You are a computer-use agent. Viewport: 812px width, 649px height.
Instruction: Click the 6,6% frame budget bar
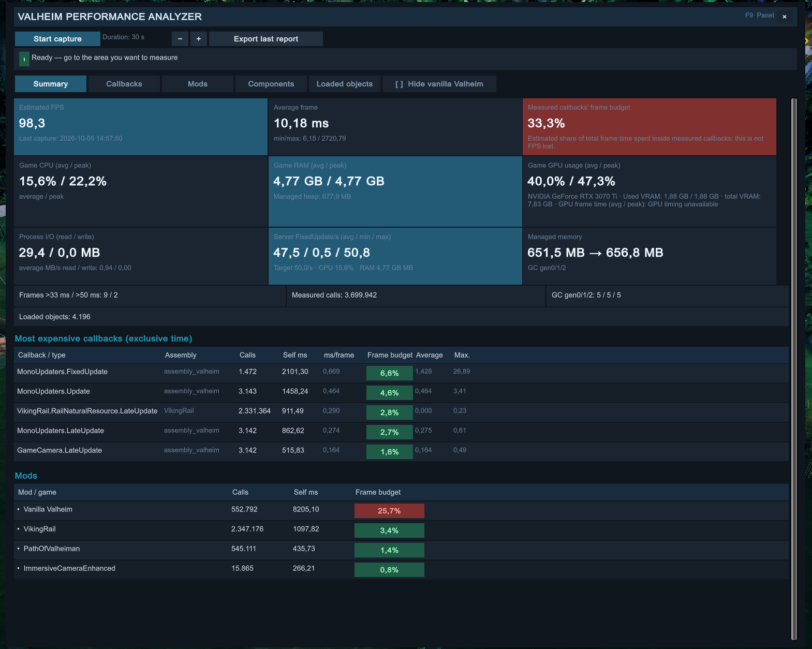click(389, 373)
